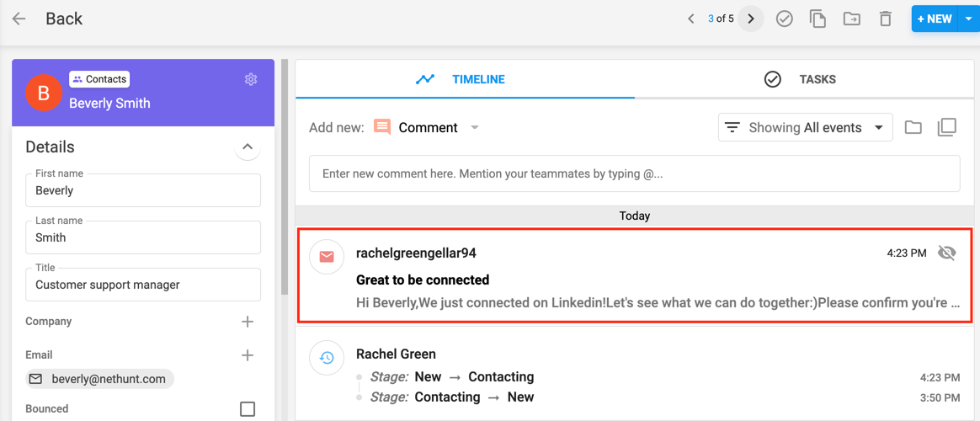980x421 pixels.
Task: Collapse the Details section chevron
Action: click(x=248, y=147)
